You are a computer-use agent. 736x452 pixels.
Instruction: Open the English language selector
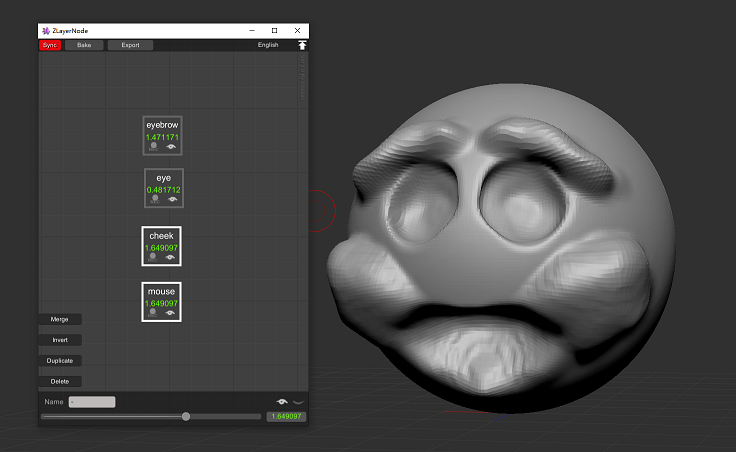tap(268, 45)
